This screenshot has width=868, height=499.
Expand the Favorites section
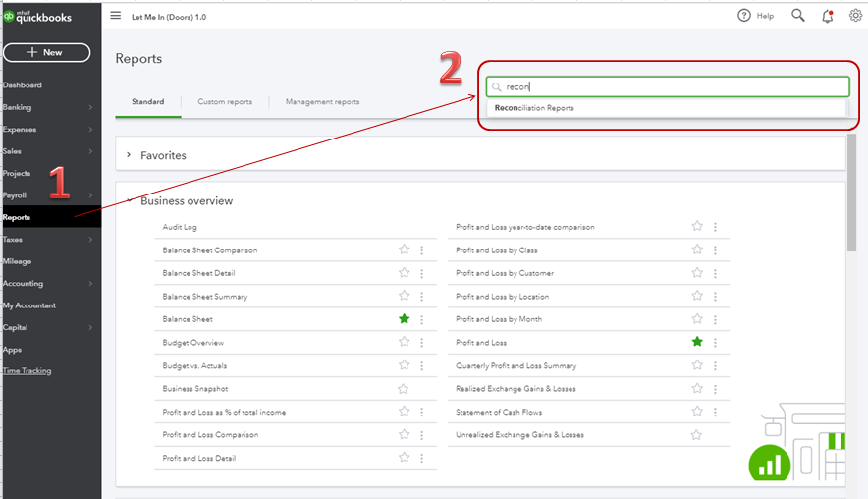129,155
